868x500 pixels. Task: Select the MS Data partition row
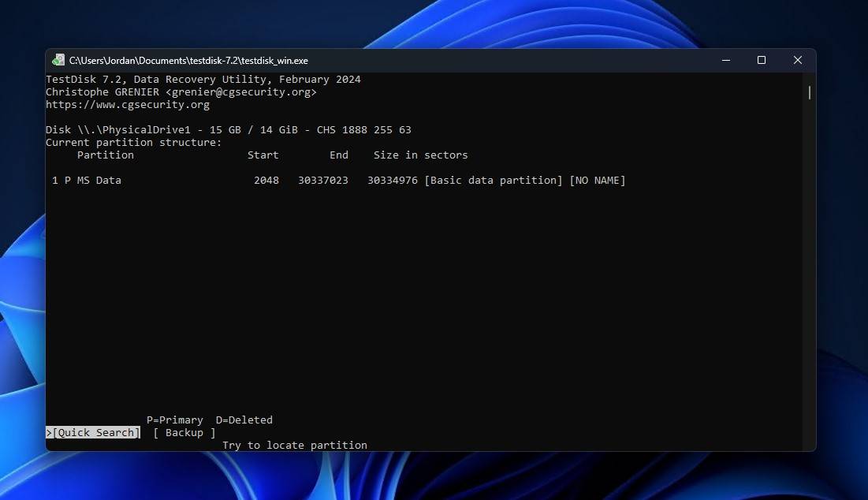[339, 180]
